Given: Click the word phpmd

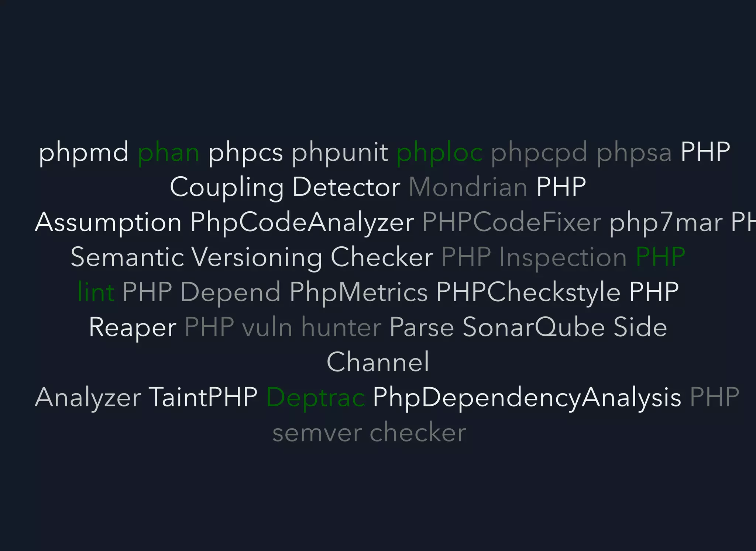Looking at the screenshot, I should point(83,152).
